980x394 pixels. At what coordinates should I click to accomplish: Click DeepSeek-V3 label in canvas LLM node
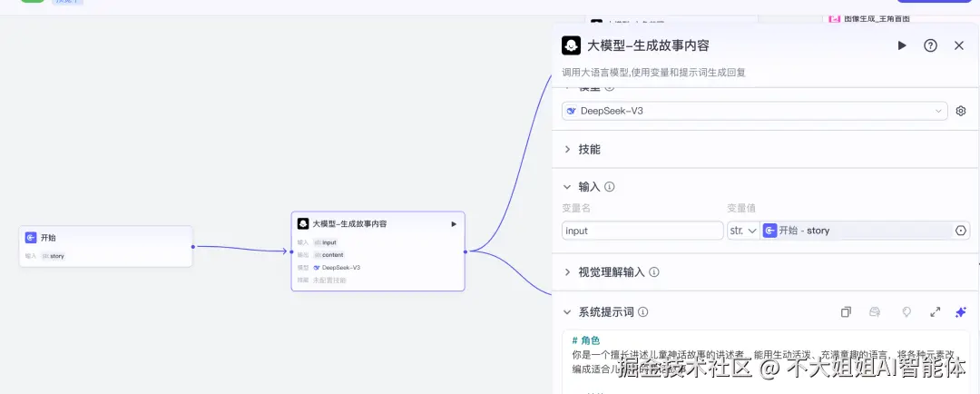pos(341,268)
